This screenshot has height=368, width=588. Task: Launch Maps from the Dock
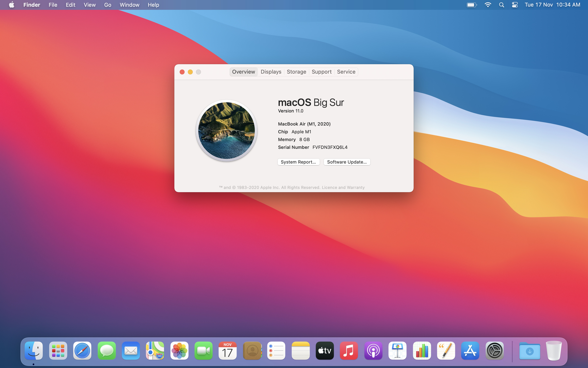(x=155, y=350)
